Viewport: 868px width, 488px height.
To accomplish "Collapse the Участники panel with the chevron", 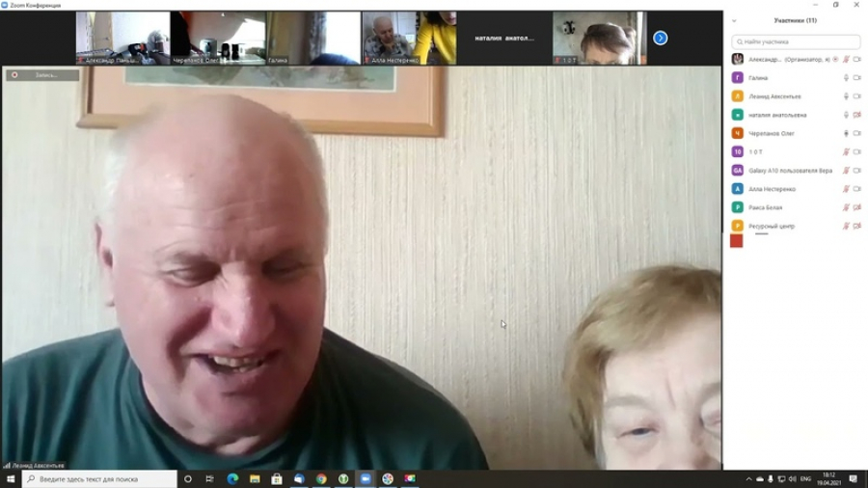I will point(734,20).
